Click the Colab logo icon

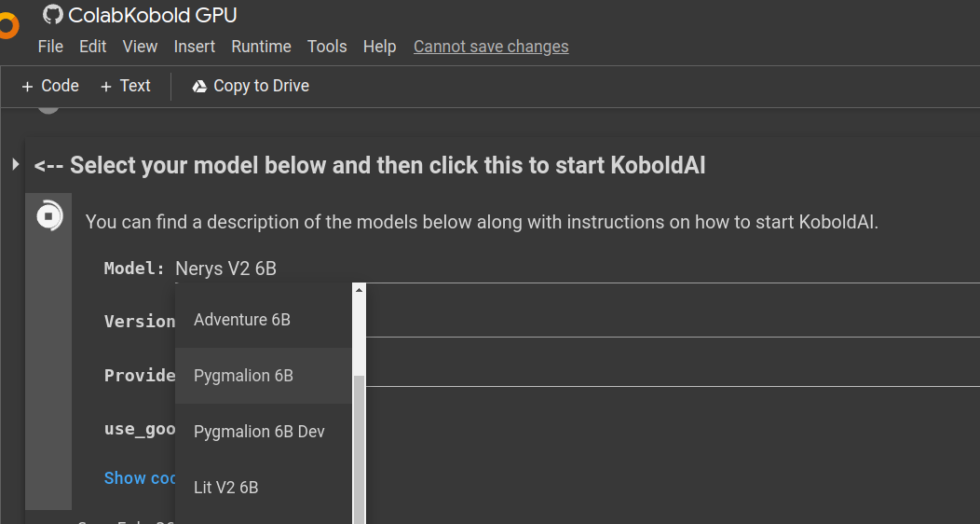coord(7,25)
